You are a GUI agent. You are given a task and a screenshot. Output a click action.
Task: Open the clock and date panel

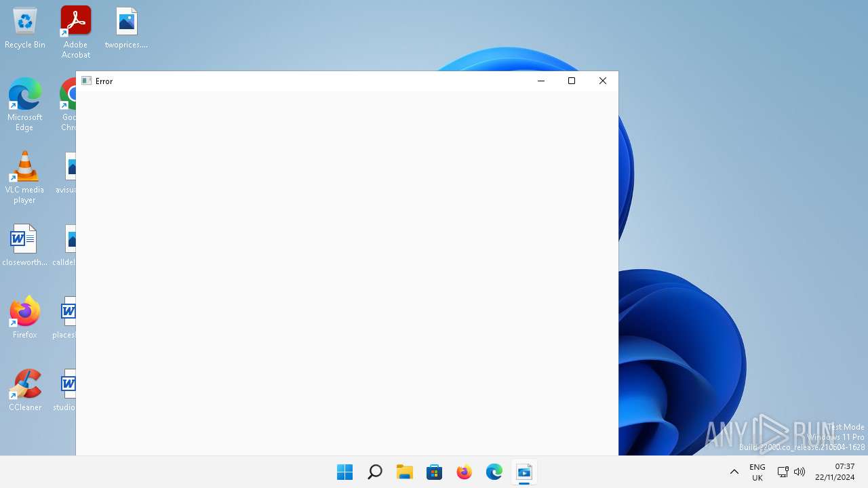click(835, 472)
